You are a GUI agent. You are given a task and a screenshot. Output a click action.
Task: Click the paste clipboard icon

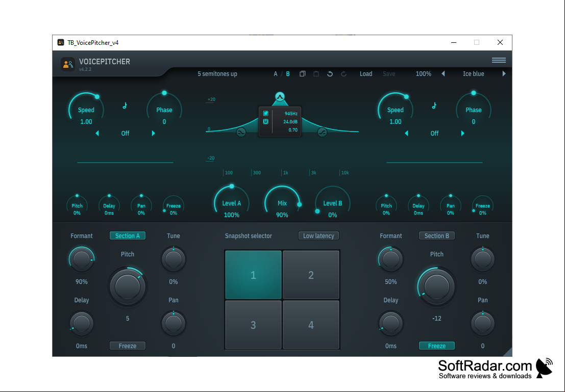[x=316, y=74]
